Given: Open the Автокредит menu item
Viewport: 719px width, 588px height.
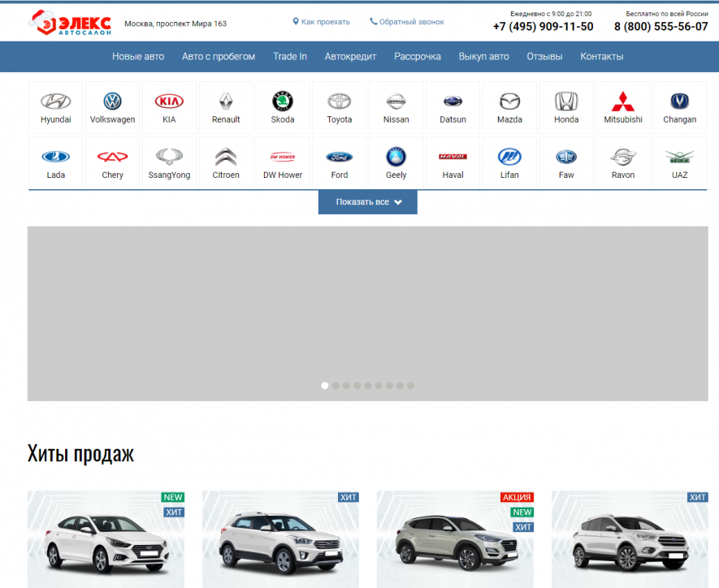Looking at the screenshot, I should pos(350,56).
